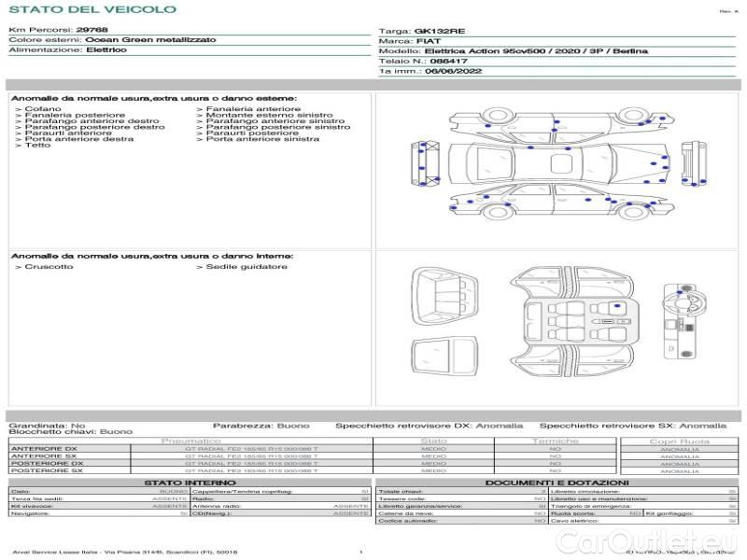Click the Cruscotto interior anomaly entry
The width and height of the screenshot is (747, 560).
48,267
